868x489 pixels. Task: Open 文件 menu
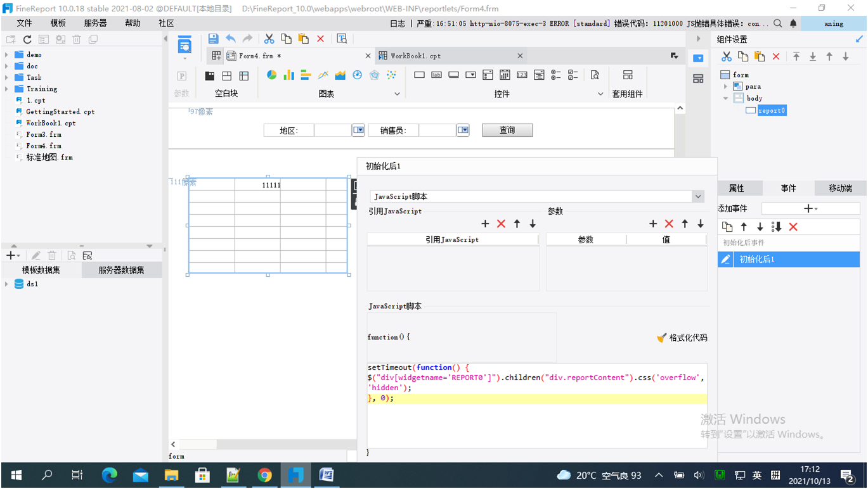point(24,23)
